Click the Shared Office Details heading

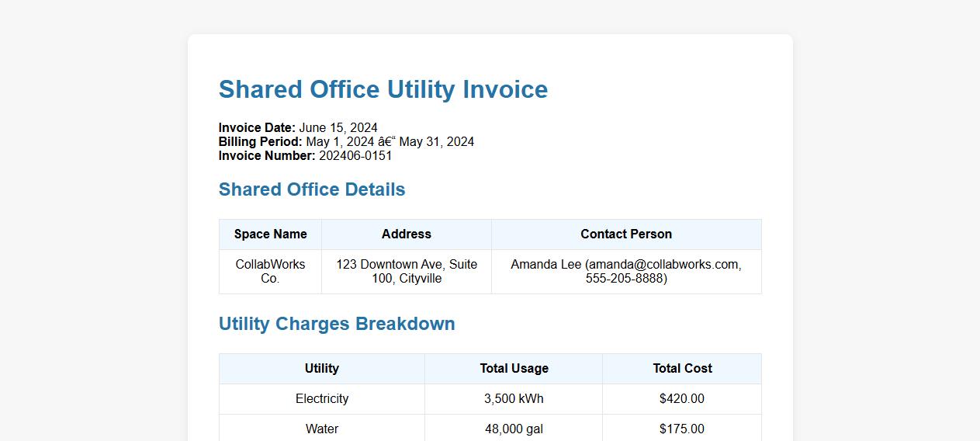point(312,189)
